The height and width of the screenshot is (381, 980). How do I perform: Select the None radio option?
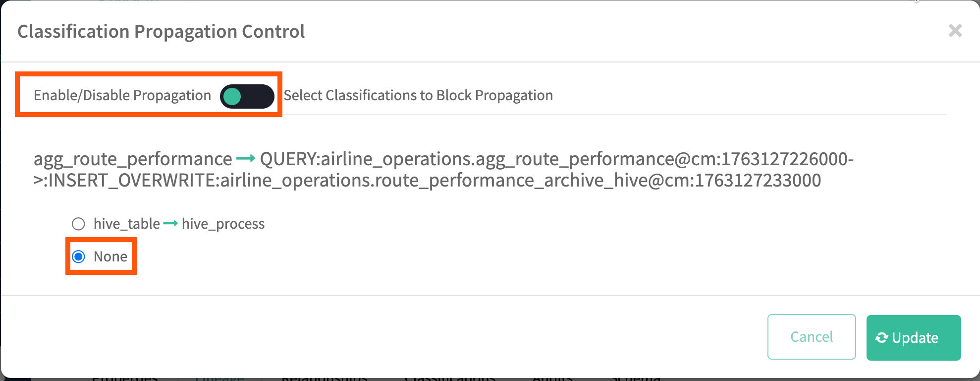78,256
